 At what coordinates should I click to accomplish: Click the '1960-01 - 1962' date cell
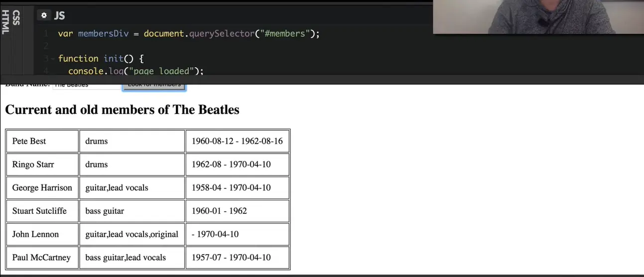point(238,211)
